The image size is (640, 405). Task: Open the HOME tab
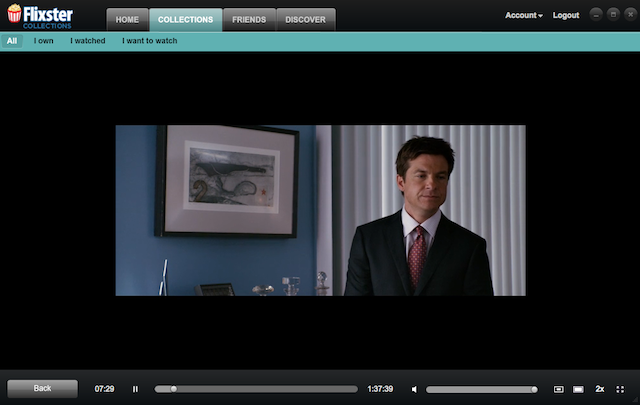click(x=127, y=20)
